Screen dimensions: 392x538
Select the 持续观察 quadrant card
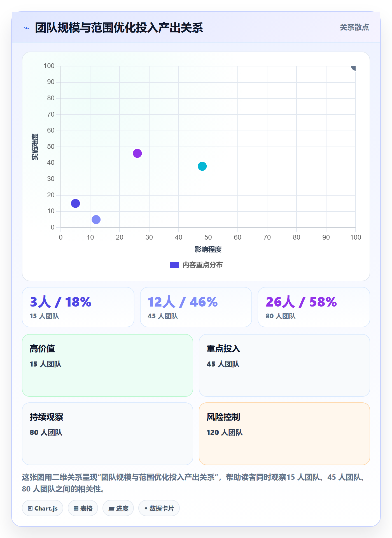click(x=108, y=434)
